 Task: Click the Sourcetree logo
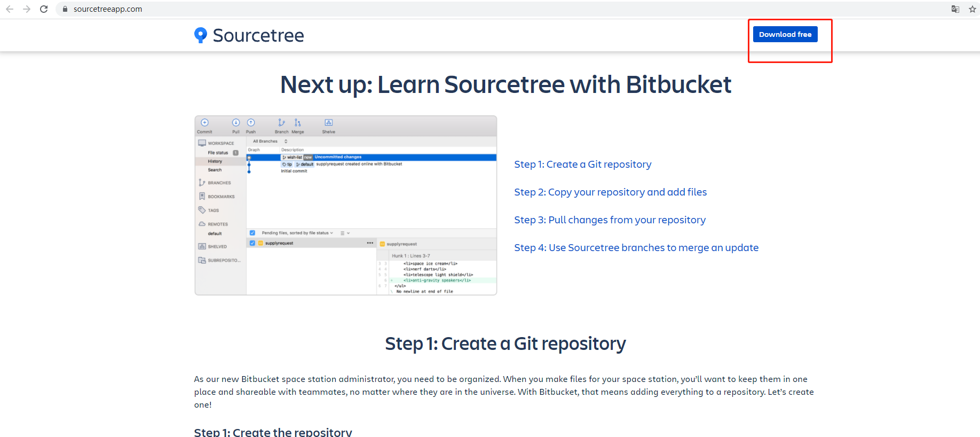coord(249,35)
